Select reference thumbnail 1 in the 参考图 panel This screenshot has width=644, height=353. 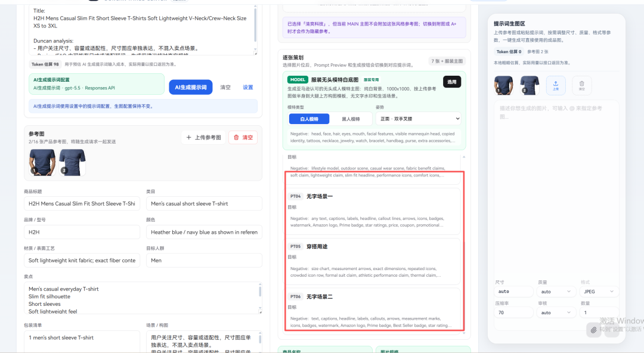click(42, 162)
